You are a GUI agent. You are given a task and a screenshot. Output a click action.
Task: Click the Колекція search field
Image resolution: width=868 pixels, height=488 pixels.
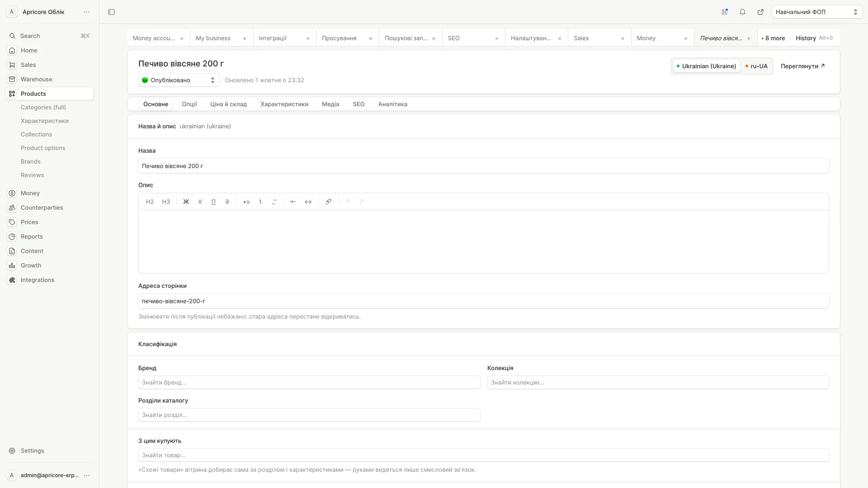coord(658,382)
